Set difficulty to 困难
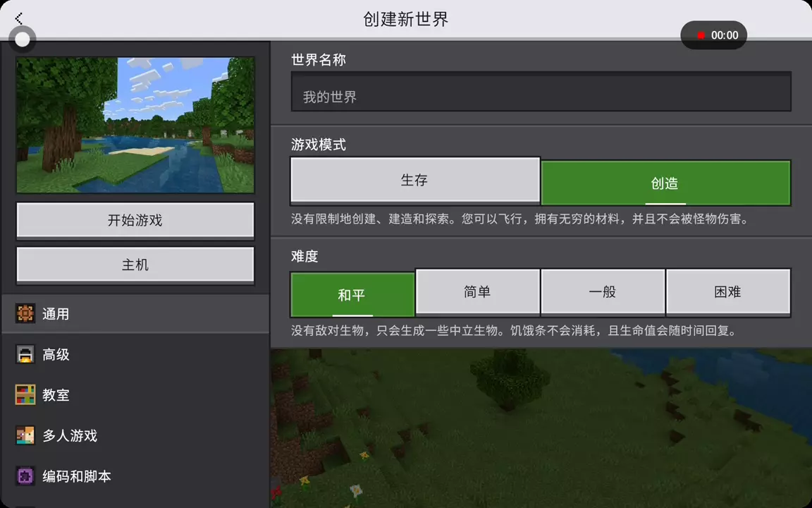812x508 pixels. (728, 292)
